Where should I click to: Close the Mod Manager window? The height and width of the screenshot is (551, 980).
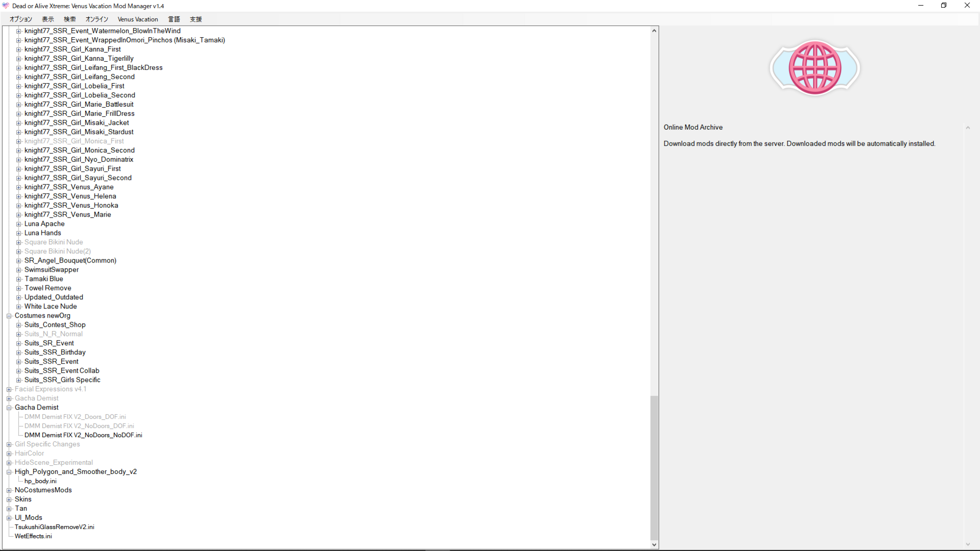point(967,6)
